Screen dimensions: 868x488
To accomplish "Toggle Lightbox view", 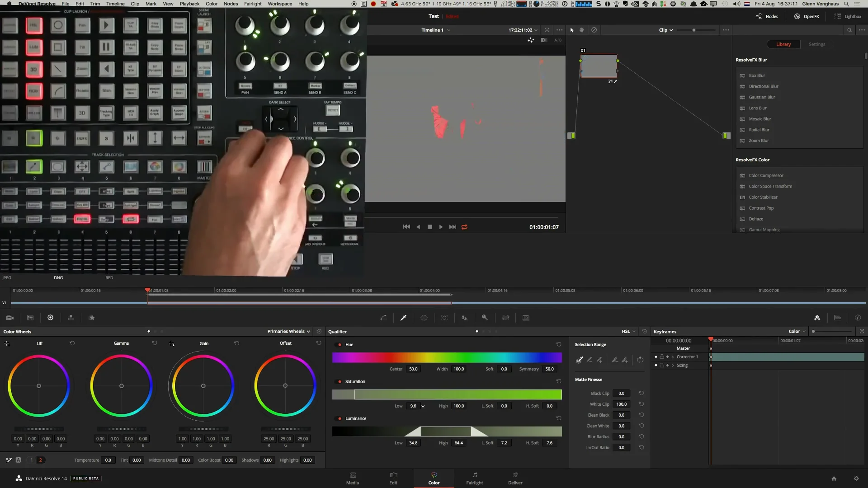I will [848, 16].
